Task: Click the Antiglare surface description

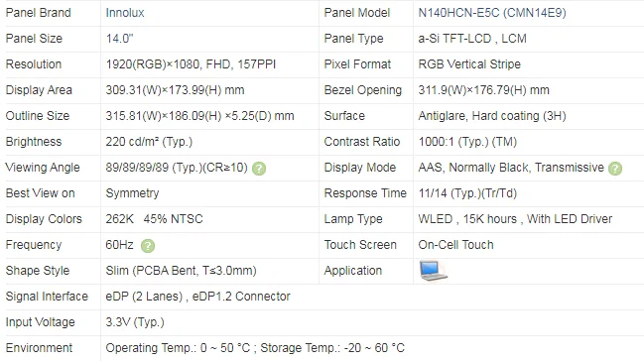Action: (x=492, y=116)
